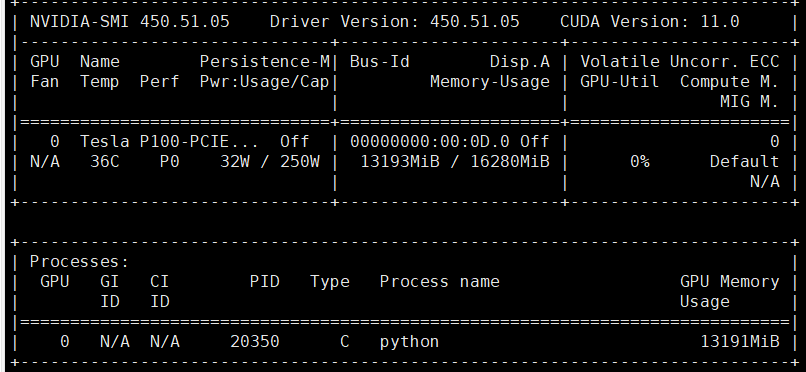Click the 20350 process ID value
Viewport: 806px width, 372px height.
255,342
